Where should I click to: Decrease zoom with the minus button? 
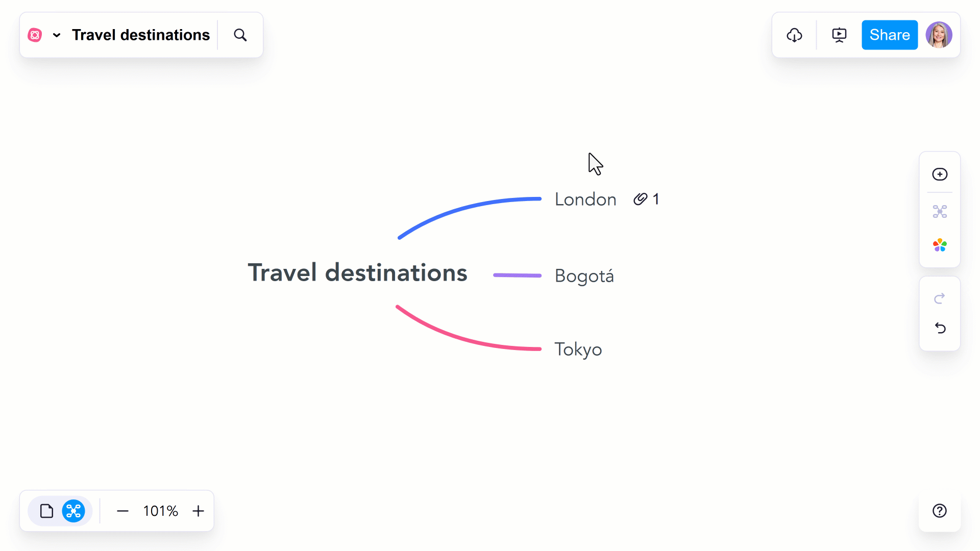click(x=122, y=511)
